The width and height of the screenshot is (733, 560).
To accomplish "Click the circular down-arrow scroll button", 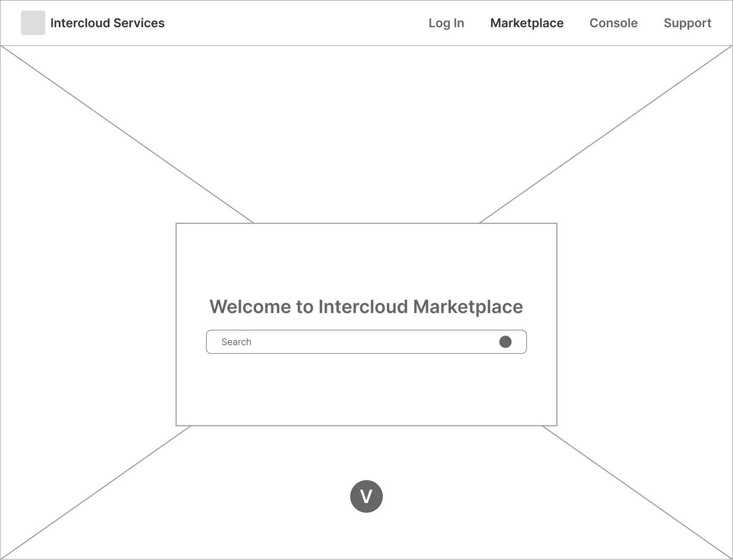I will (x=366, y=496).
